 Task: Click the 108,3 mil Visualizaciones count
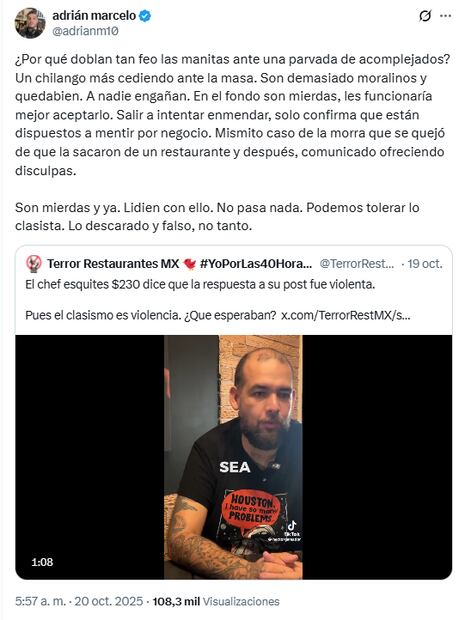click(216, 601)
